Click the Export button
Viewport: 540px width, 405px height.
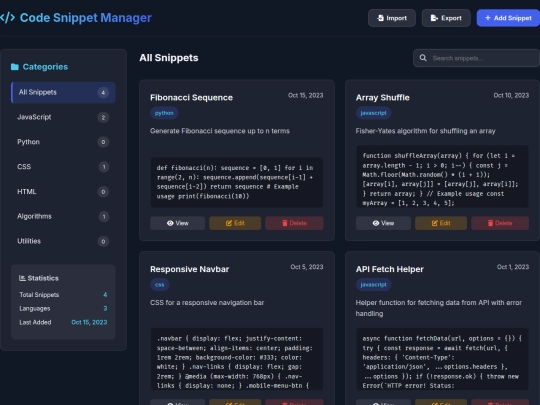446,18
